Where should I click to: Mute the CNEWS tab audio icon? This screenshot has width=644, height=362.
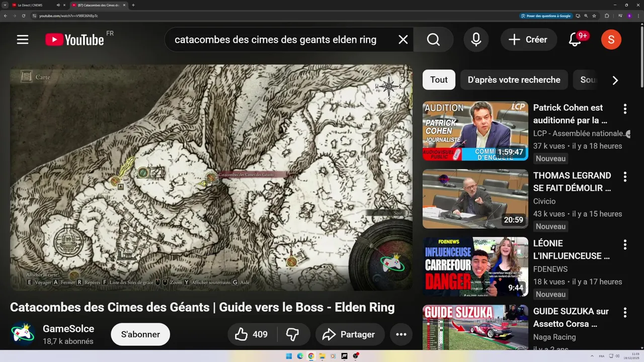coord(58,5)
